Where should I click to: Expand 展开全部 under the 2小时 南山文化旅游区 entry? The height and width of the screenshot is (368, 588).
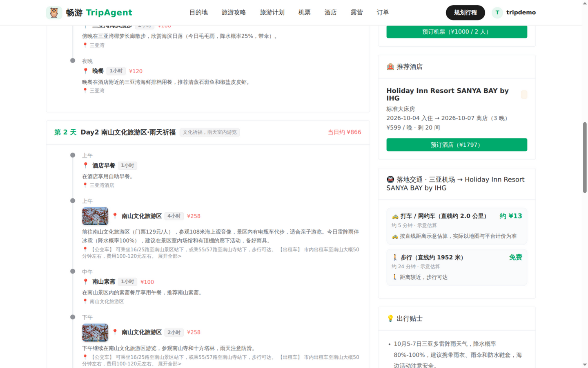tap(169, 364)
